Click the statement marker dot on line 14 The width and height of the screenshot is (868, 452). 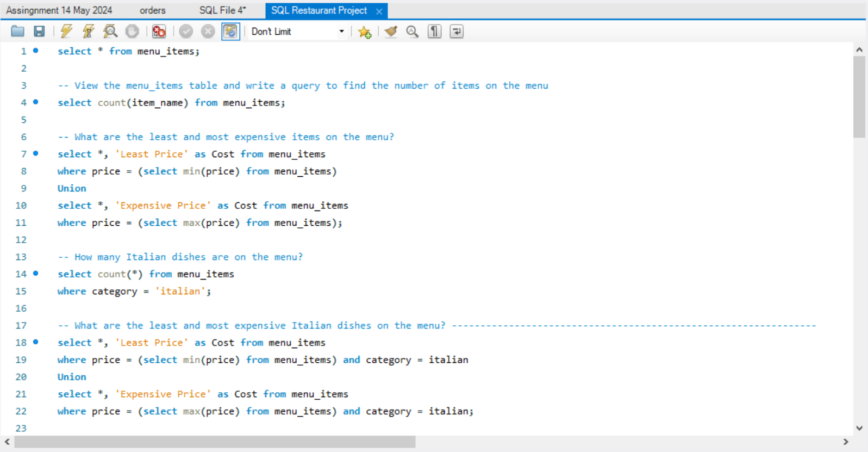36,274
